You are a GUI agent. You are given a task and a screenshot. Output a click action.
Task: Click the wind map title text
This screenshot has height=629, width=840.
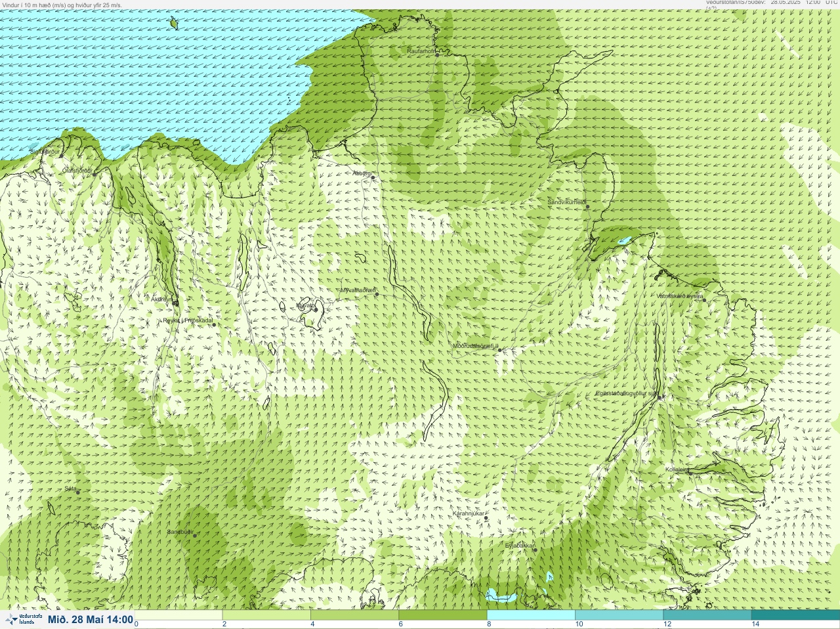pos(61,5)
